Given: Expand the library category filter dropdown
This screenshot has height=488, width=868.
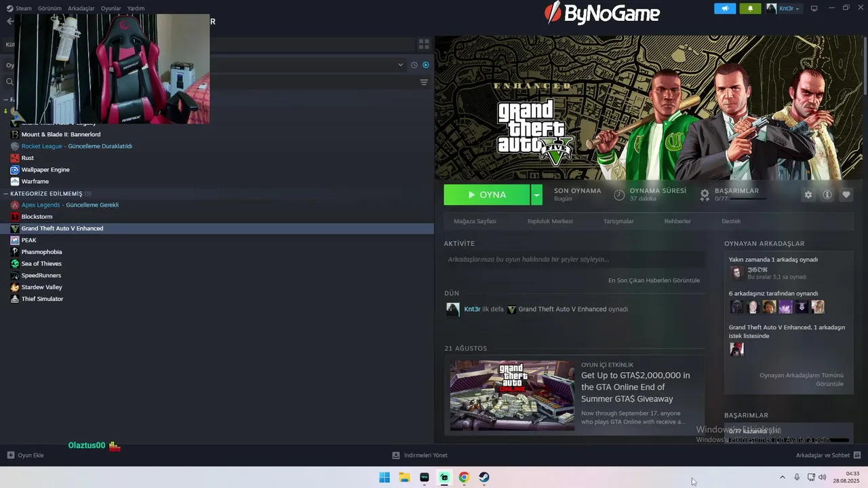Looking at the screenshot, I should (400, 65).
